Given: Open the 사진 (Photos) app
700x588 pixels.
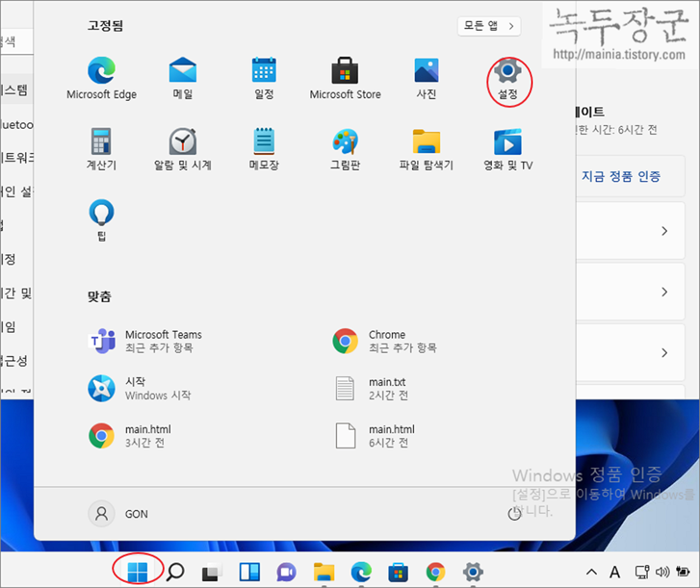Looking at the screenshot, I should pos(426,80).
